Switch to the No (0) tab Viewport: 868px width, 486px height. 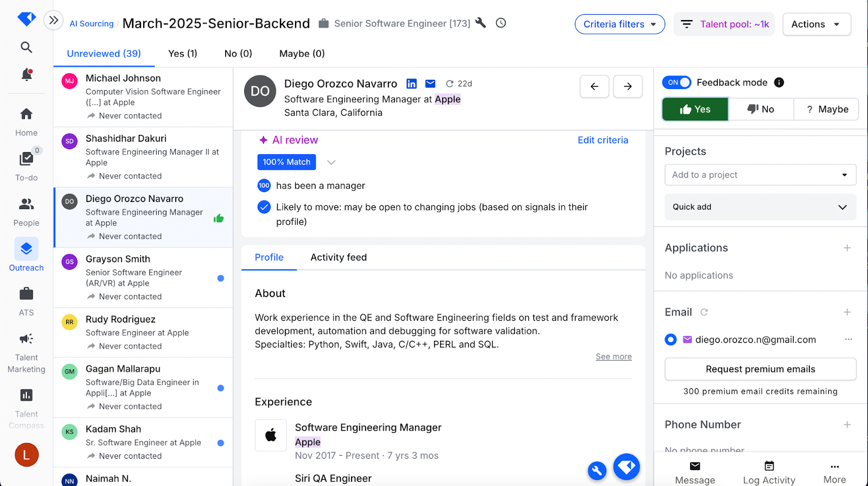point(238,54)
